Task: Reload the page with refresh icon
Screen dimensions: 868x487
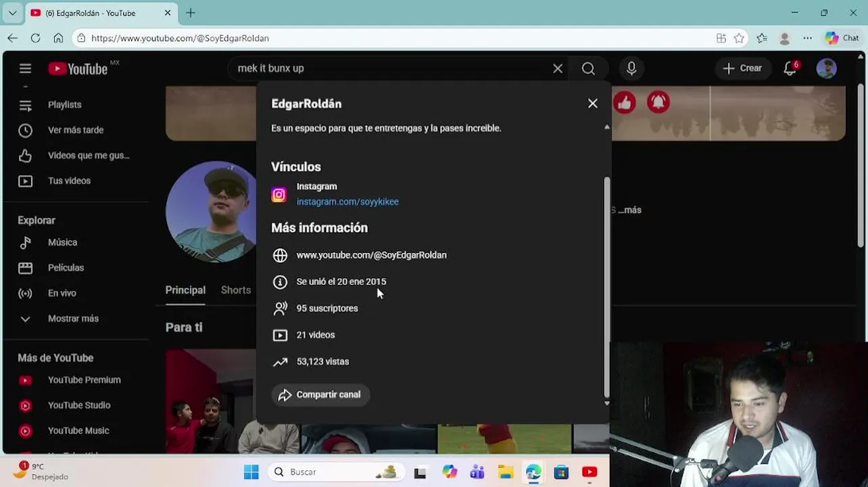Action: tap(35, 39)
